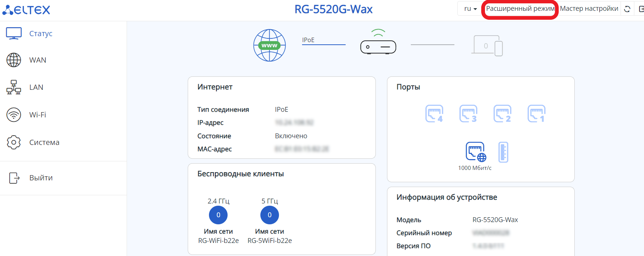Screen dimensions: 644x256
Task: Click the www internet globe icon
Action: click(269, 45)
